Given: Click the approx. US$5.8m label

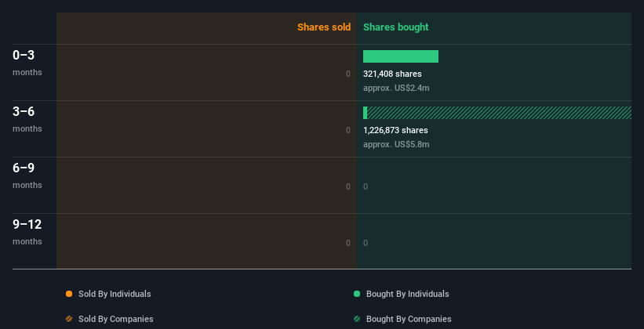Looking at the screenshot, I should coord(396,144).
